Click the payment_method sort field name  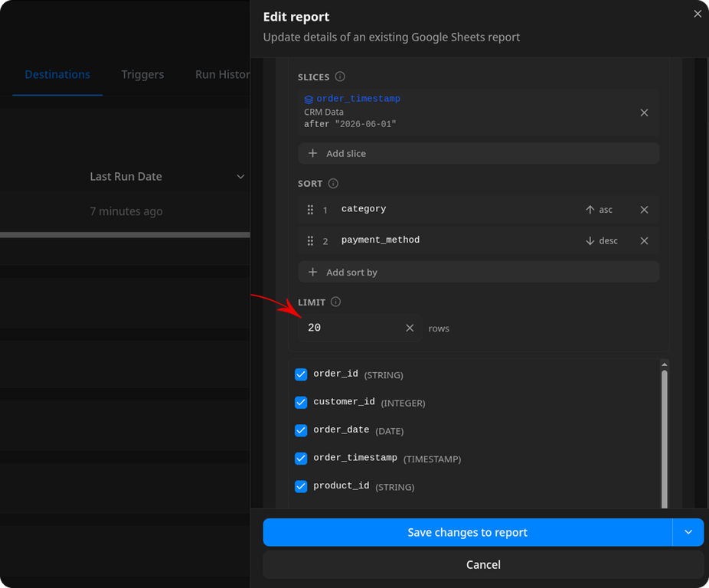pos(381,240)
